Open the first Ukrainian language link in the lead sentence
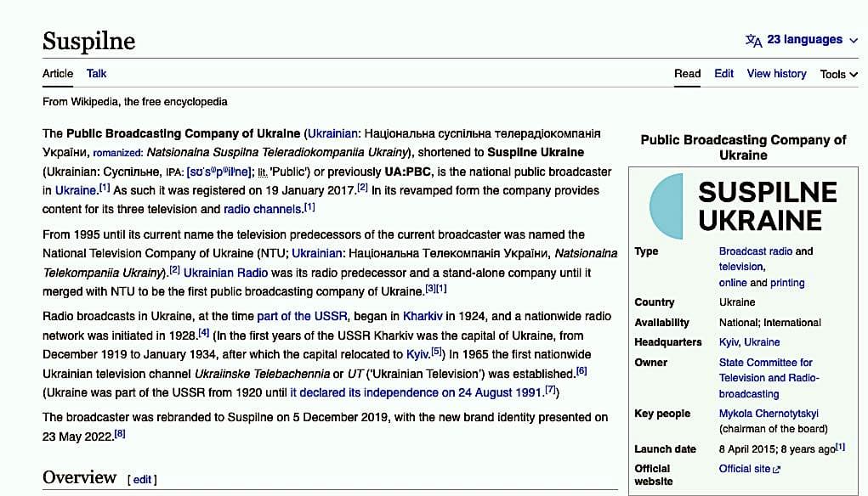The image size is (868, 496). pyautogui.click(x=332, y=133)
